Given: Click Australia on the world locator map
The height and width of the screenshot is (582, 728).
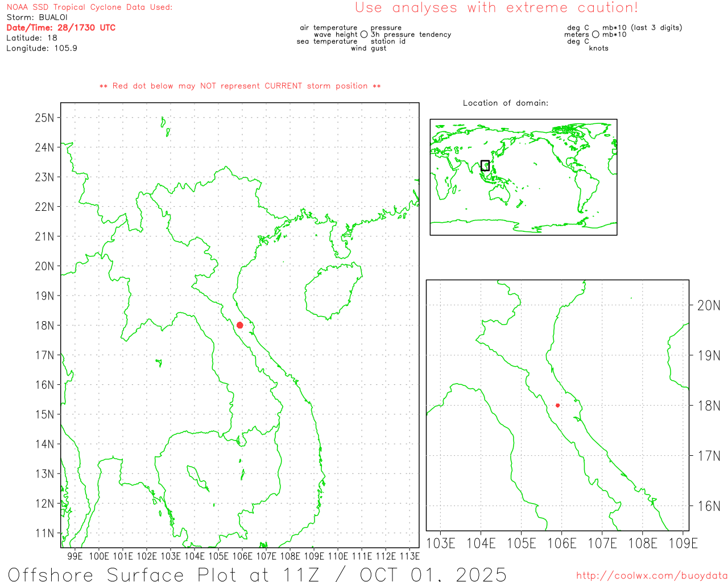Looking at the screenshot, I should coord(500,194).
